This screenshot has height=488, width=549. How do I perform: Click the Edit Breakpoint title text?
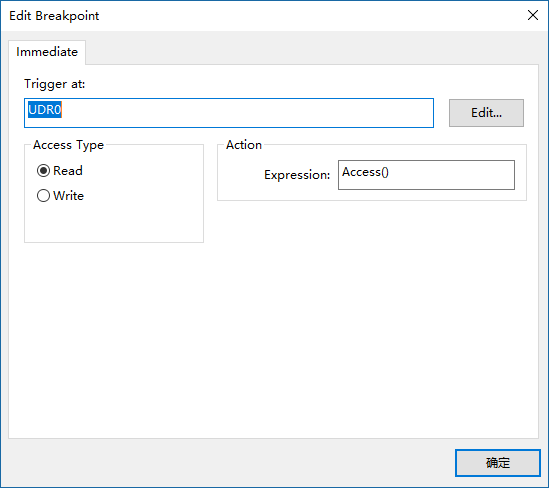click(x=54, y=16)
